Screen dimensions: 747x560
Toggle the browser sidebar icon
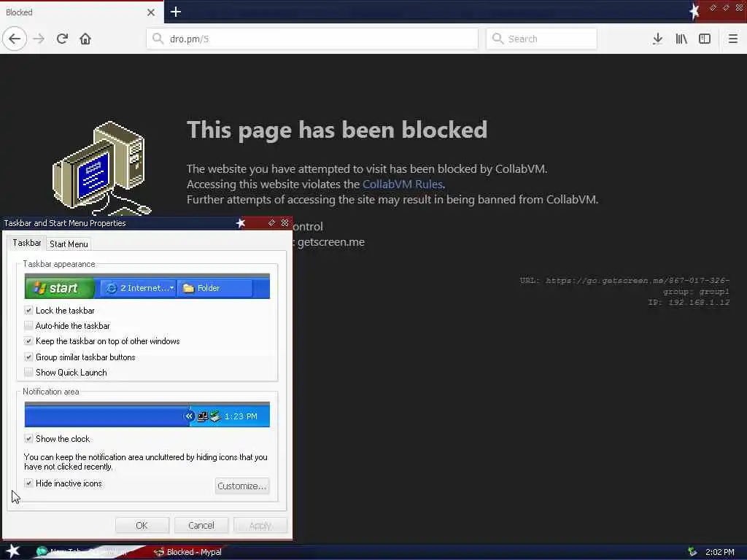coord(705,39)
